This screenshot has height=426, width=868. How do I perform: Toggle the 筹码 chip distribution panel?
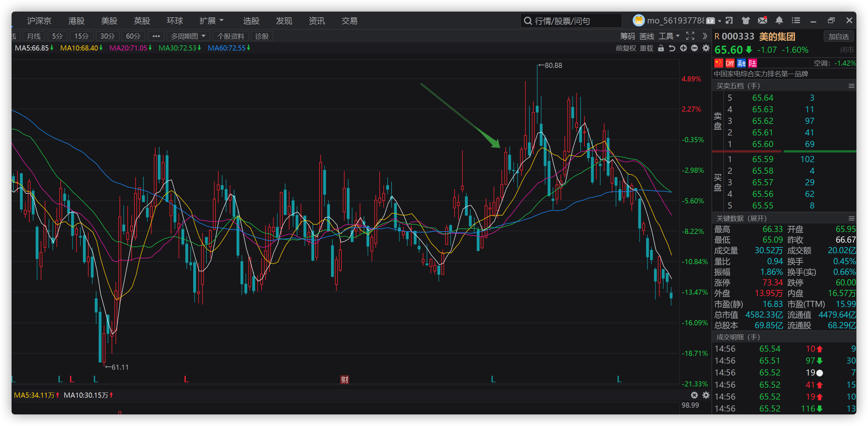click(628, 36)
